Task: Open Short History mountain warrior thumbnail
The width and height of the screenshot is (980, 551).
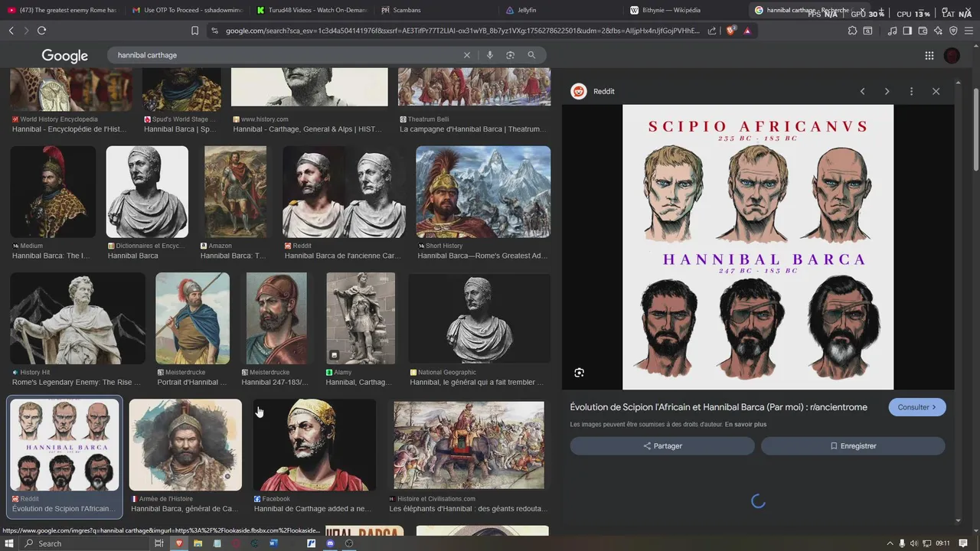Action: pyautogui.click(x=483, y=192)
